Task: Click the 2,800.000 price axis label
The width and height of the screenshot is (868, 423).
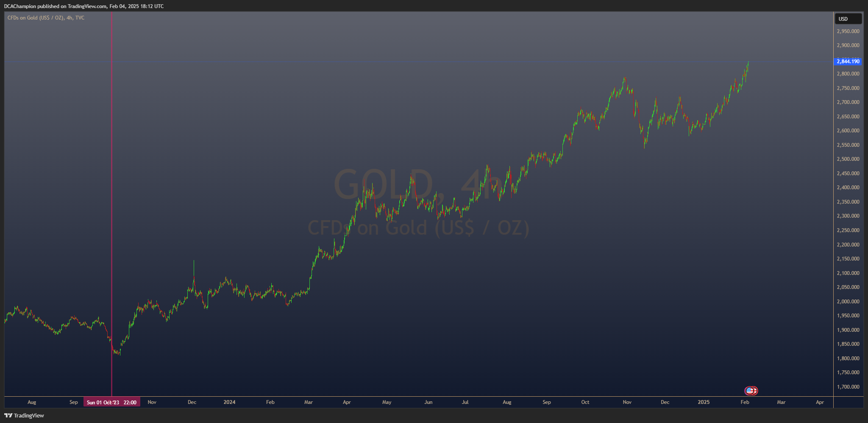Action: click(848, 74)
